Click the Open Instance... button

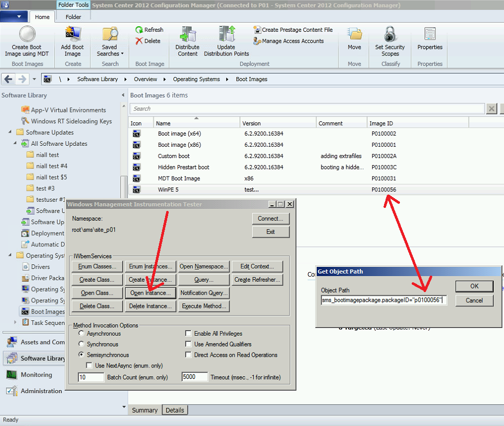click(150, 293)
